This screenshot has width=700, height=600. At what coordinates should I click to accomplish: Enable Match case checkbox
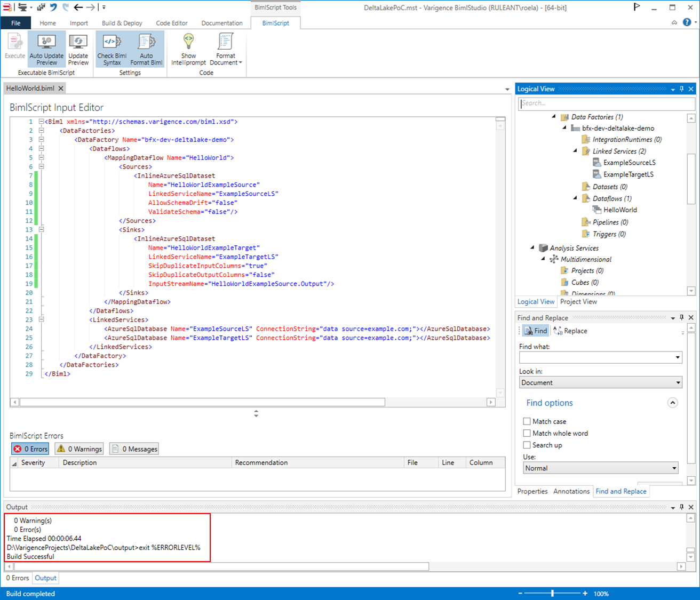[527, 421]
